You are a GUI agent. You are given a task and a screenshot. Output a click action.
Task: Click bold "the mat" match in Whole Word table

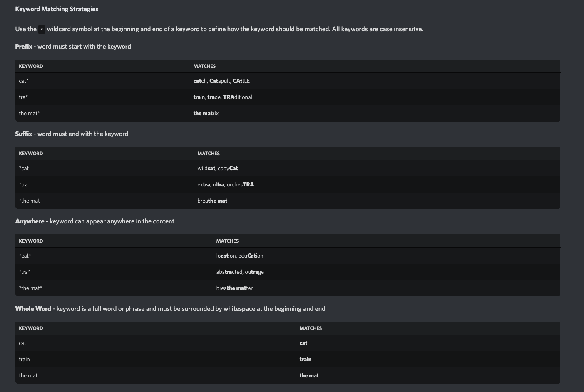[309, 376]
